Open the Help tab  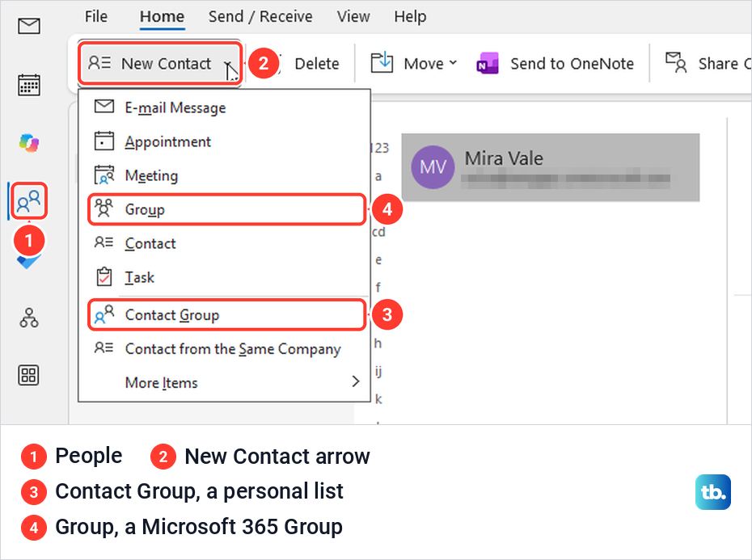point(410,16)
